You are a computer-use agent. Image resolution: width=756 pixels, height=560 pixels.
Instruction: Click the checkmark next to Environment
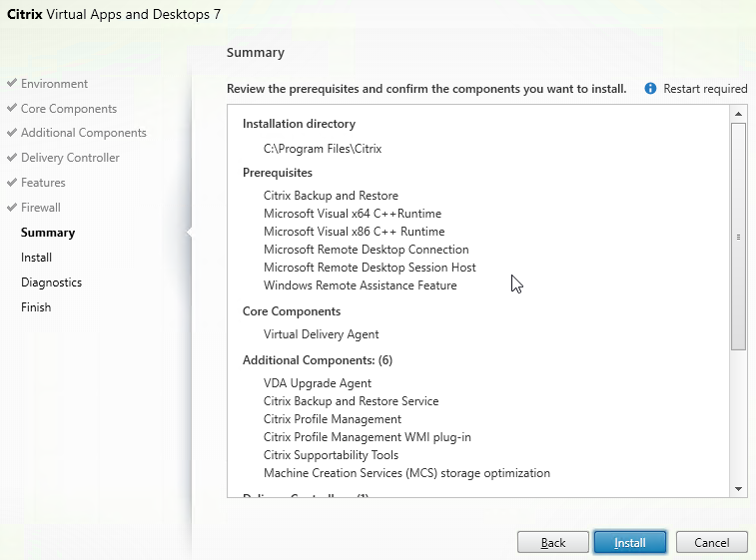[x=12, y=83]
